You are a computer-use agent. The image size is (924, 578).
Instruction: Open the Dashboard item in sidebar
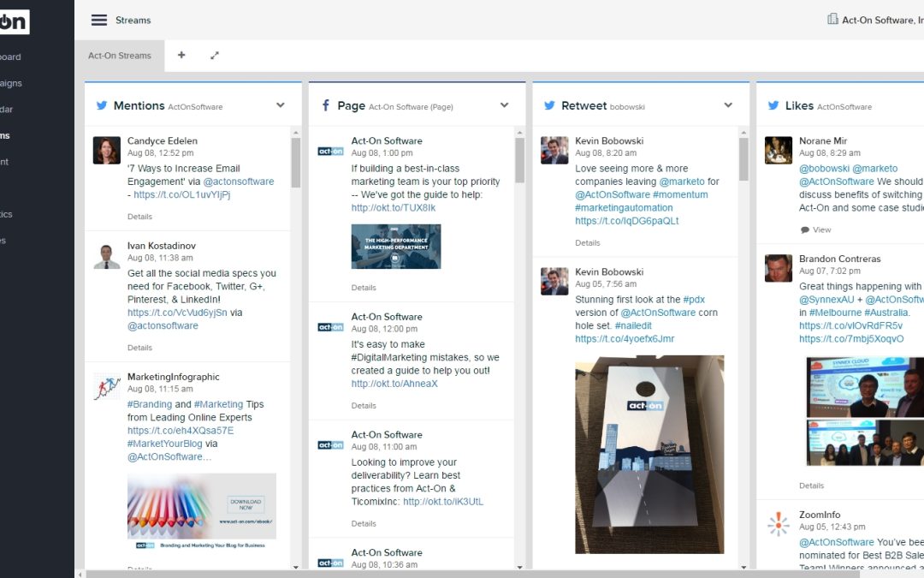[x=10, y=57]
